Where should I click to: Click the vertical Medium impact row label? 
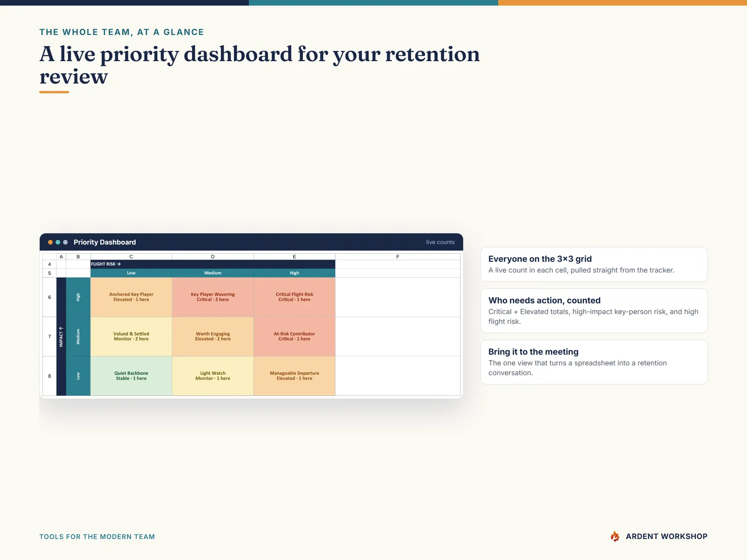coord(78,336)
